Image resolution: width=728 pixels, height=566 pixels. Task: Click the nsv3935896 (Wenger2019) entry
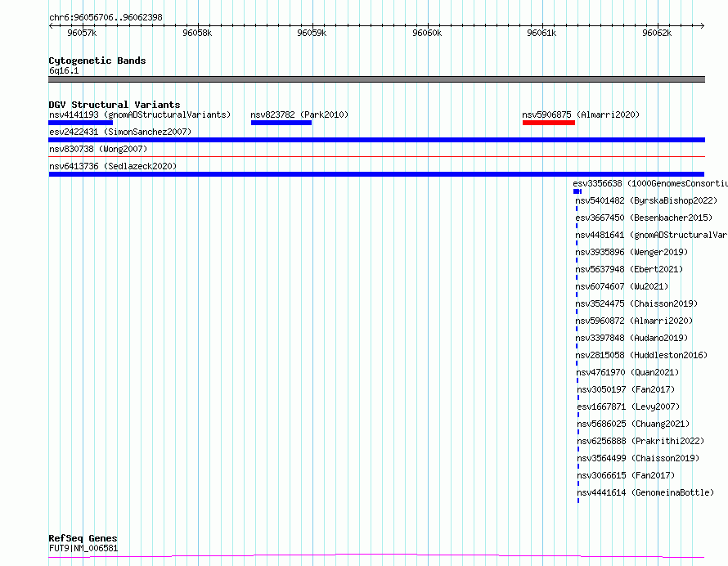click(x=631, y=252)
